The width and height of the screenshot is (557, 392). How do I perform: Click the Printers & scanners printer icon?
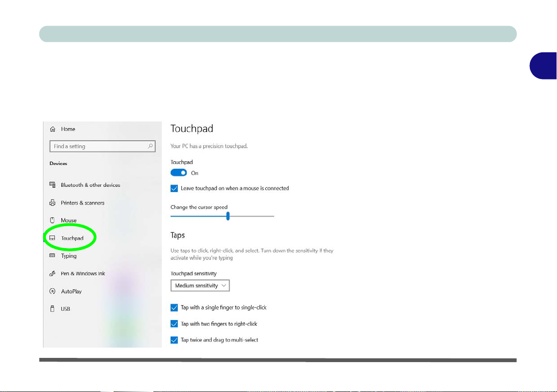click(52, 203)
